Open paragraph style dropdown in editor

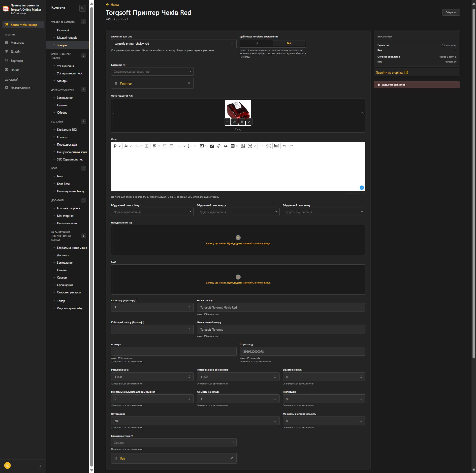pos(117,146)
